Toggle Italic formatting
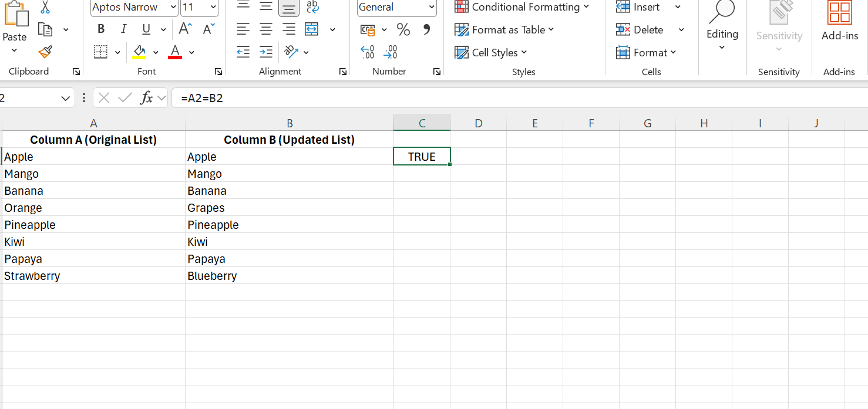868x409 pixels. point(123,29)
